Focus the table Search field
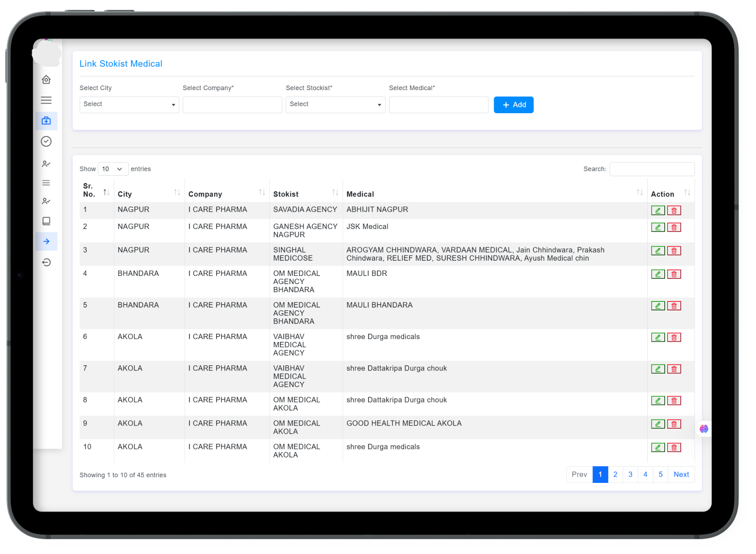756x554 pixels. [652, 169]
